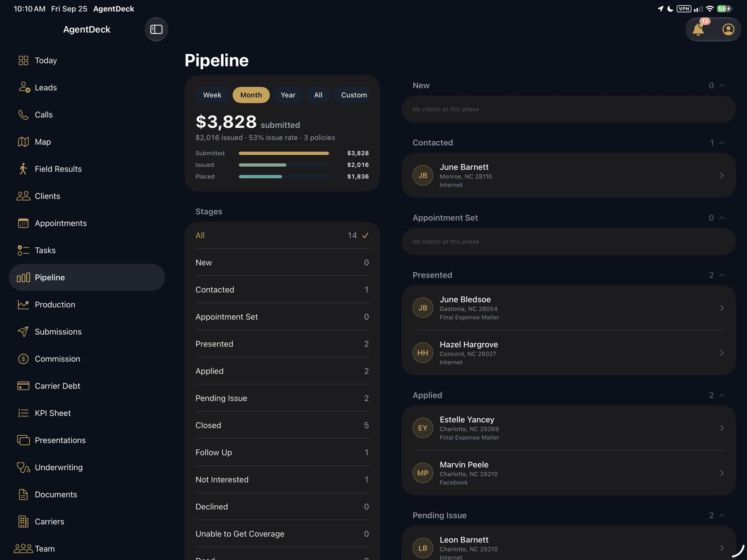Open KPI Sheet in sidebar
The height and width of the screenshot is (560, 747).
point(87,413)
